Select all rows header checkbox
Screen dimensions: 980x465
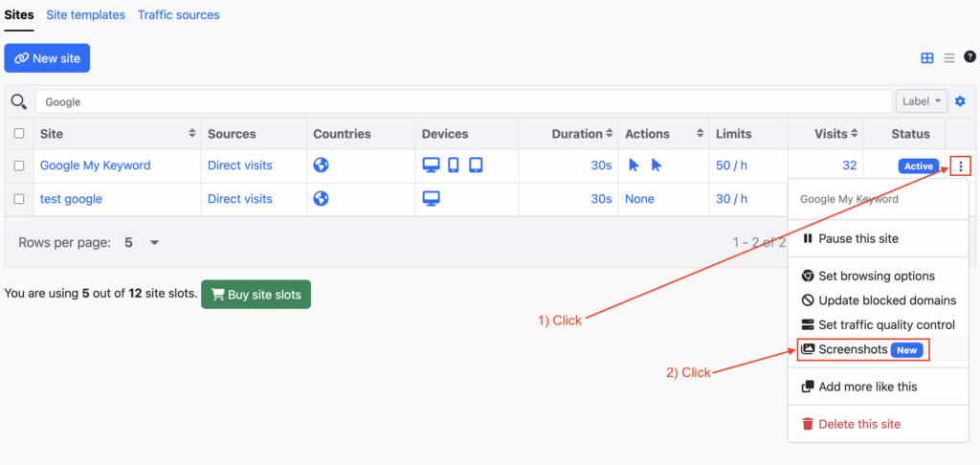19,133
